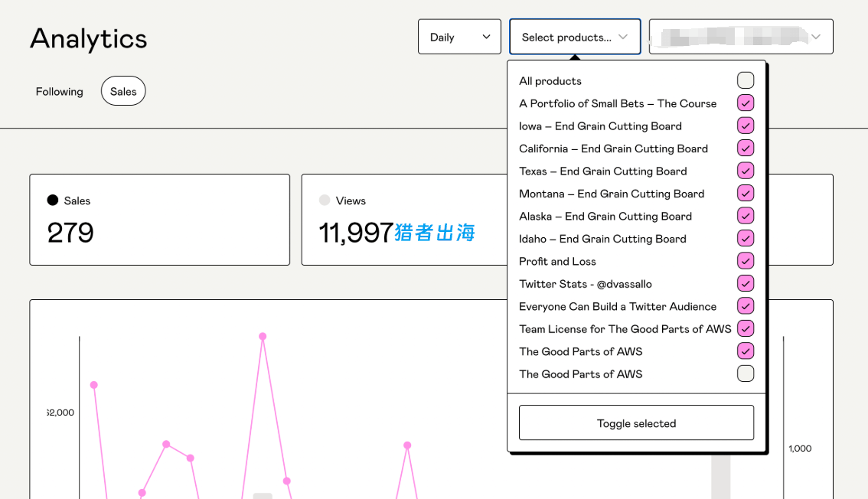868x499 pixels.
Task: Open the Daily interval dropdown
Action: click(459, 37)
